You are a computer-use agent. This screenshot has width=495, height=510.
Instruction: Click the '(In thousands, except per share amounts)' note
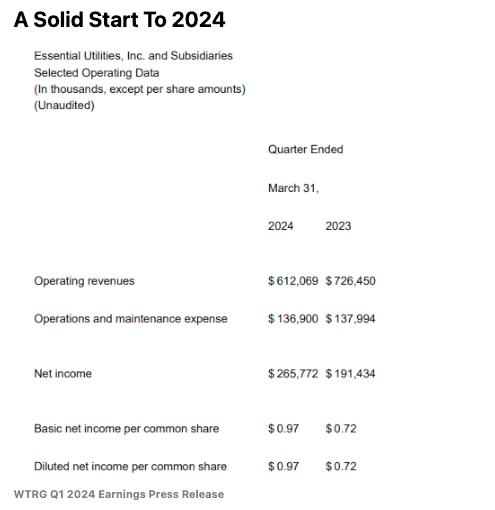point(140,89)
